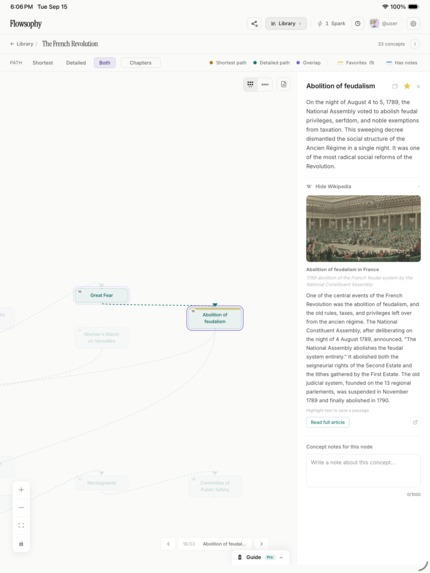Open the National Assembly painting thumbnail
The height and width of the screenshot is (573, 430).
363,228
